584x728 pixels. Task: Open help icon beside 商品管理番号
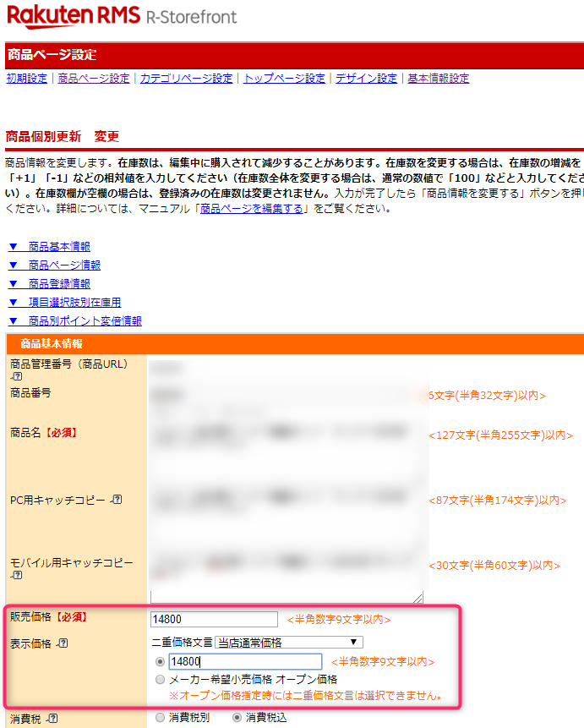(16, 376)
